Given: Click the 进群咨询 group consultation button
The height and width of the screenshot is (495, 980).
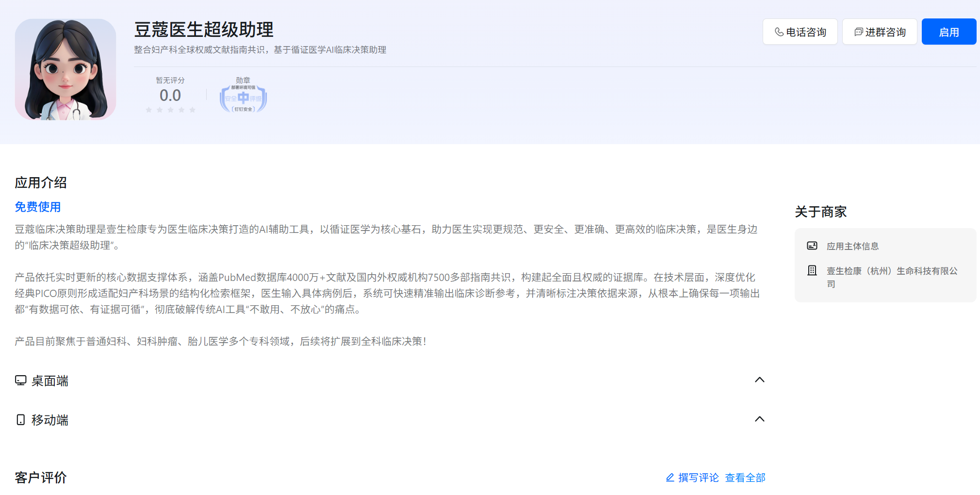Looking at the screenshot, I should (x=879, y=32).
